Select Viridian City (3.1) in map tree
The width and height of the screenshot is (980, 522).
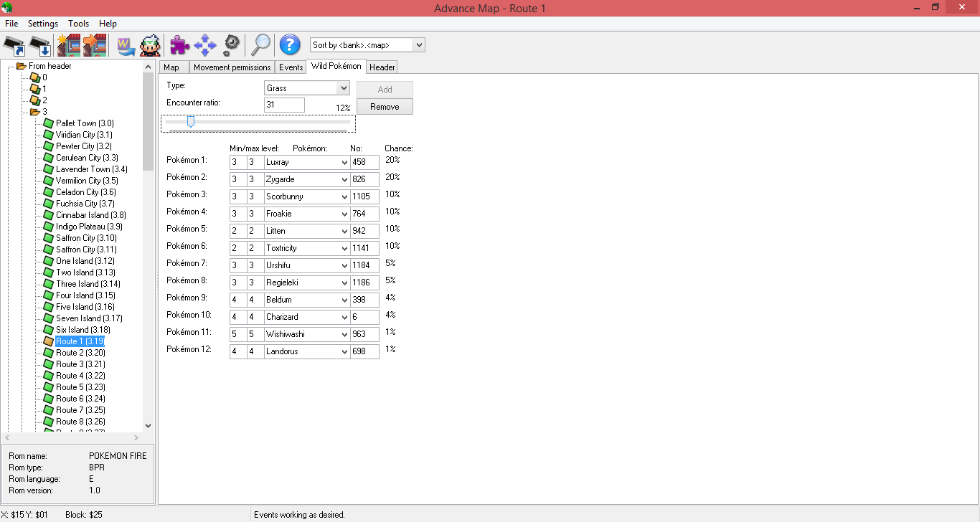click(x=83, y=135)
